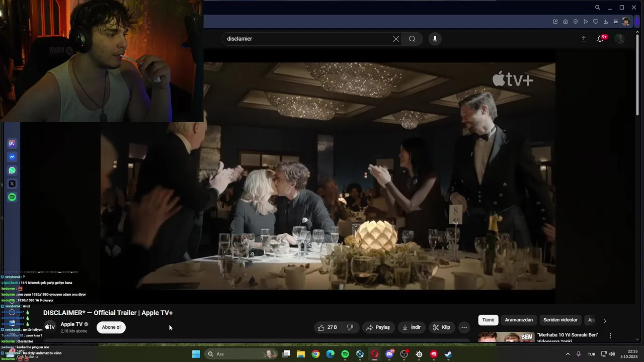The image size is (644, 362).
Task: Open WhatsApp in Opera sidebar
Action: click(12, 170)
